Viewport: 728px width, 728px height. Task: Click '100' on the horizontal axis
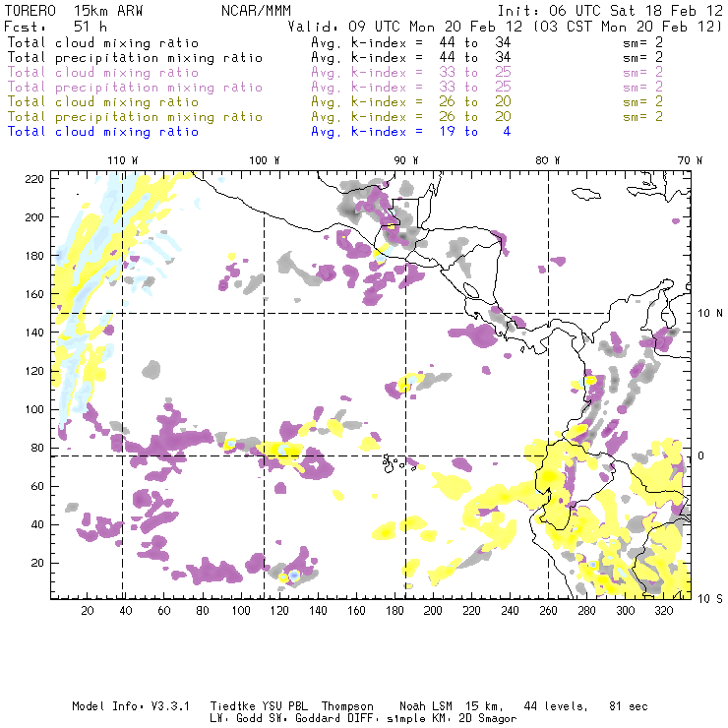(x=241, y=610)
